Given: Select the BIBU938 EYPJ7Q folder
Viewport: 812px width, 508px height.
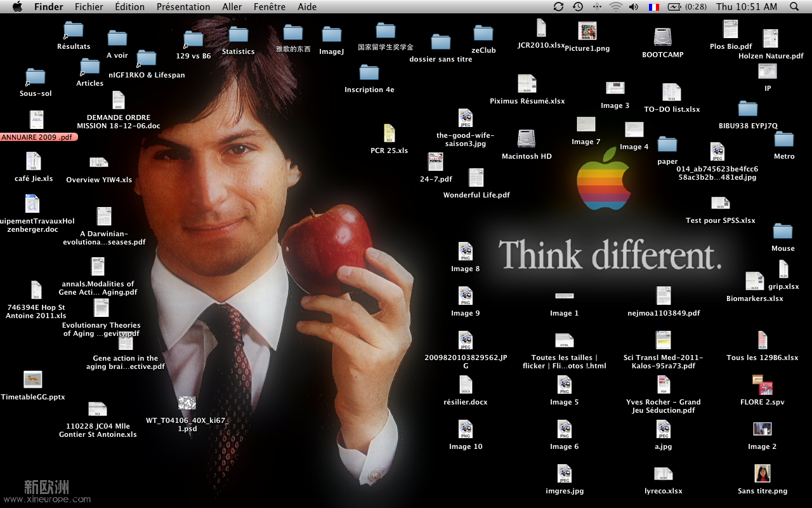Looking at the screenshot, I should pyautogui.click(x=748, y=109).
